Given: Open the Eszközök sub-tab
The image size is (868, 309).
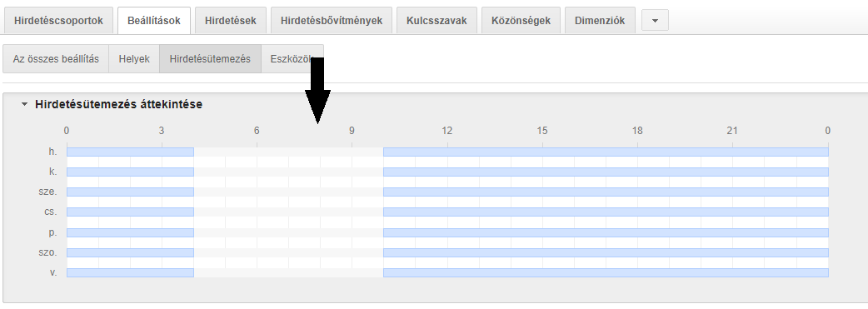Looking at the screenshot, I should (292, 58).
